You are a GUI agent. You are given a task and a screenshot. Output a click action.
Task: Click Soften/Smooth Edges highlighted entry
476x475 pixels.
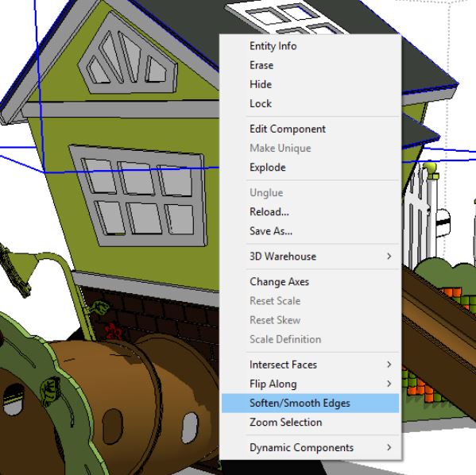point(310,403)
